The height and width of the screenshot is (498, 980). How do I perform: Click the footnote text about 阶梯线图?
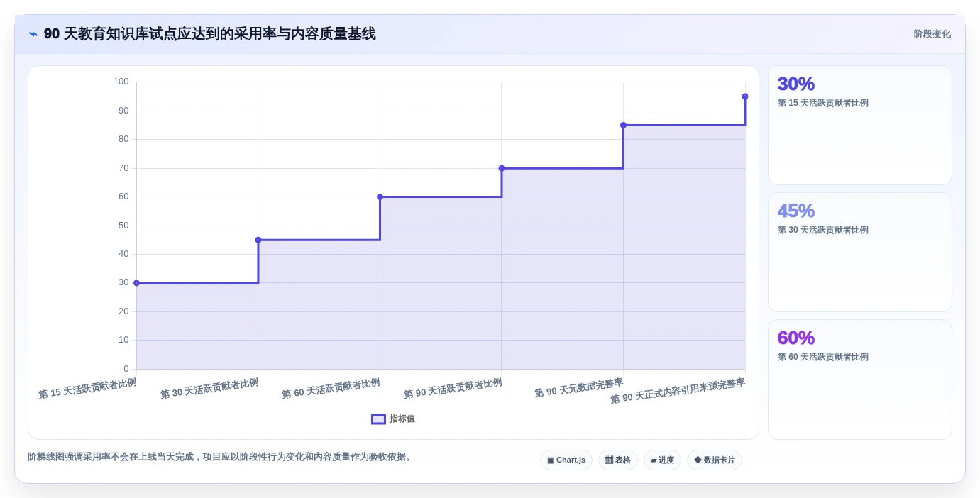tap(221, 457)
